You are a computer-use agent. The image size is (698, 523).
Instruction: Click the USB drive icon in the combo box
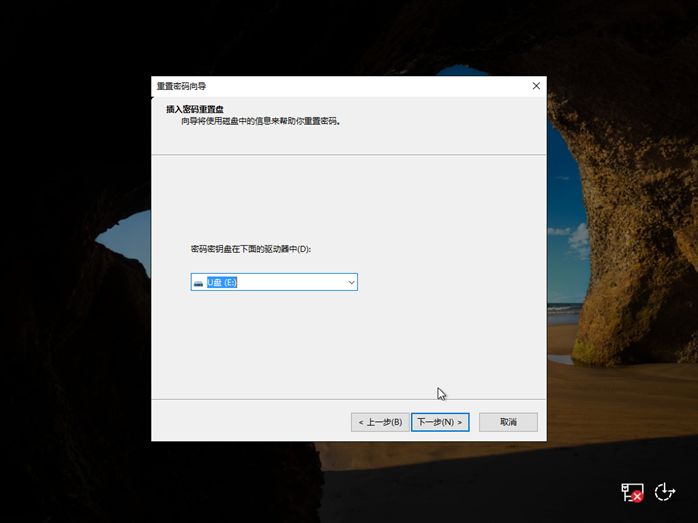[198, 283]
